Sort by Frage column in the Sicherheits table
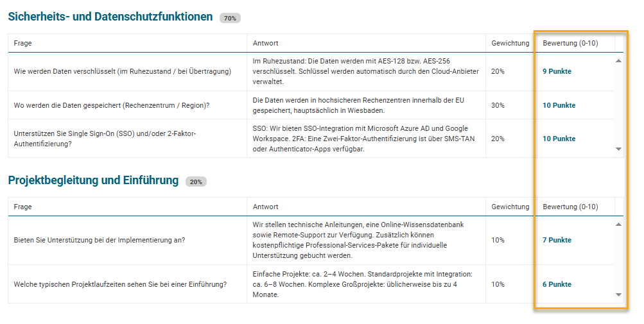Image resolution: width=644 pixels, height=324 pixels. (23, 43)
